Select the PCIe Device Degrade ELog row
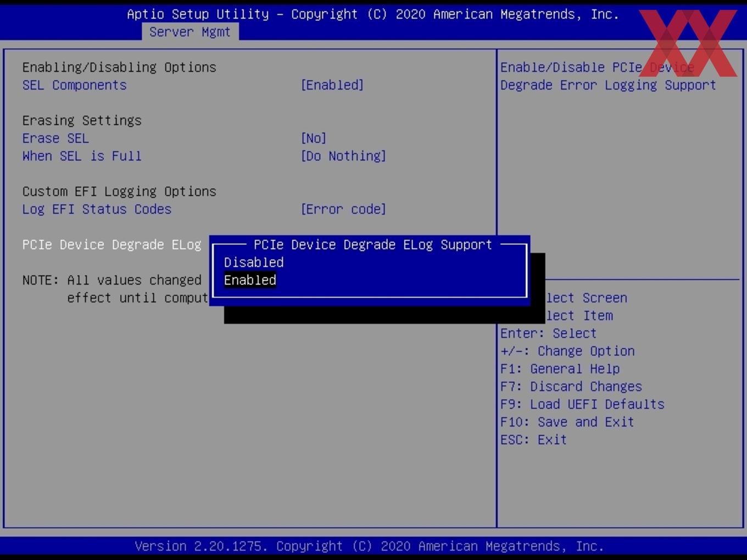747x560 pixels. click(x=112, y=245)
